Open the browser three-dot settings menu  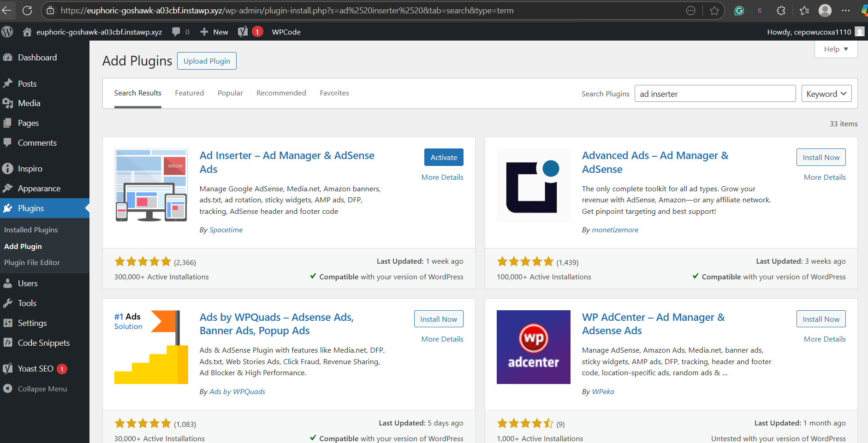coord(845,10)
